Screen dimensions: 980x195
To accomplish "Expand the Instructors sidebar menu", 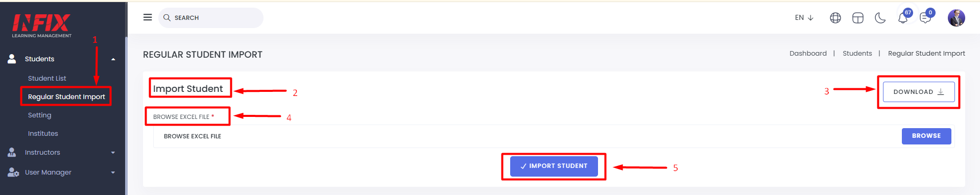I will coord(113,153).
